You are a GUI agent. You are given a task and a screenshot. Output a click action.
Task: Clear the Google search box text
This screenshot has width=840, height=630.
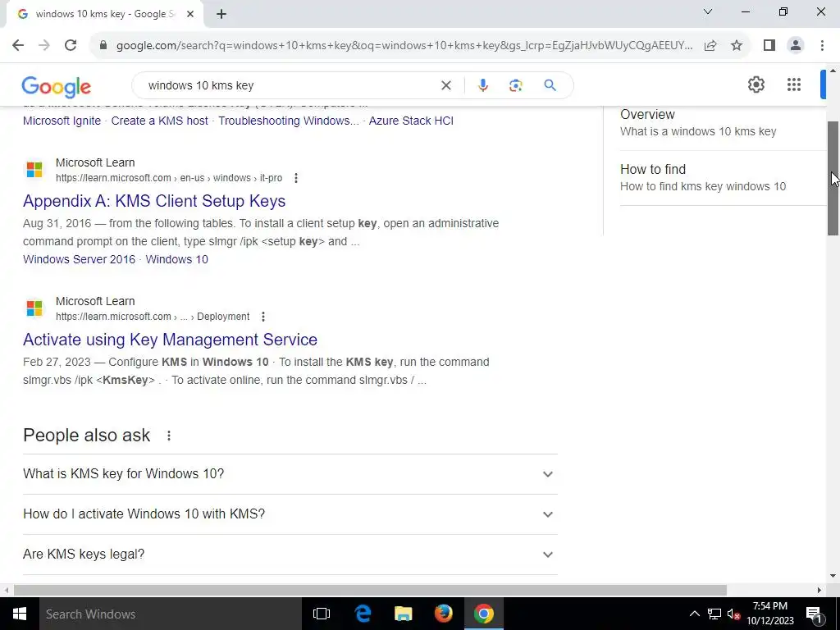pyautogui.click(x=445, y=85)
